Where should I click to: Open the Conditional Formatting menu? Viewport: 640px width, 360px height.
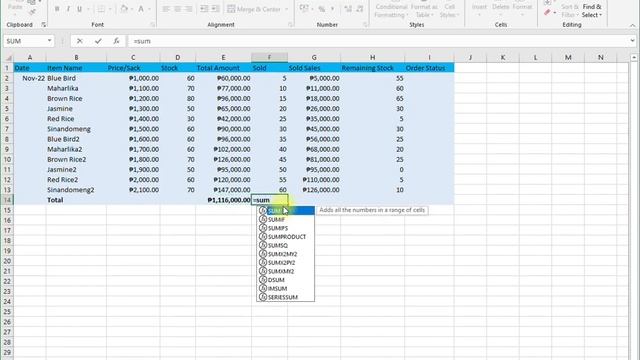click(x=391, y=11)
